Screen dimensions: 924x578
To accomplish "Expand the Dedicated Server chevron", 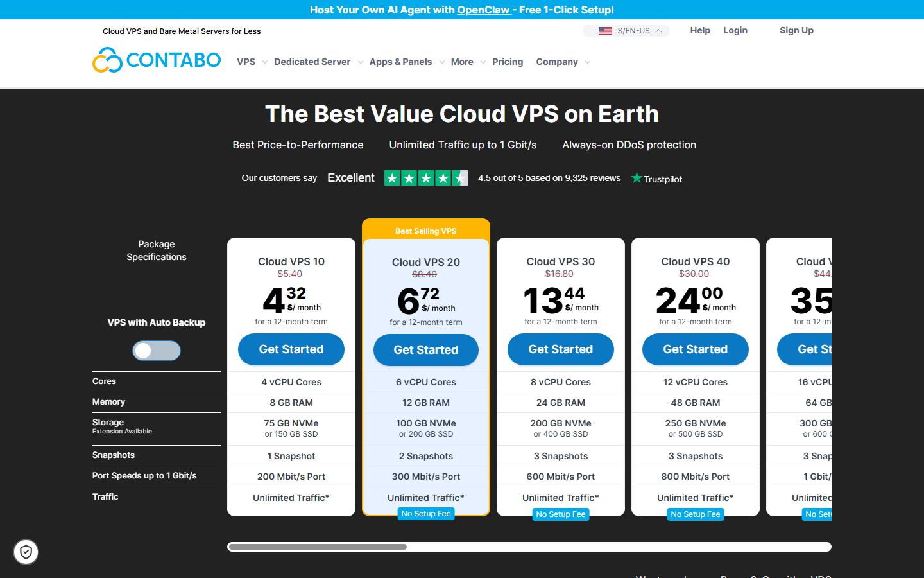I will coord(360,62).
